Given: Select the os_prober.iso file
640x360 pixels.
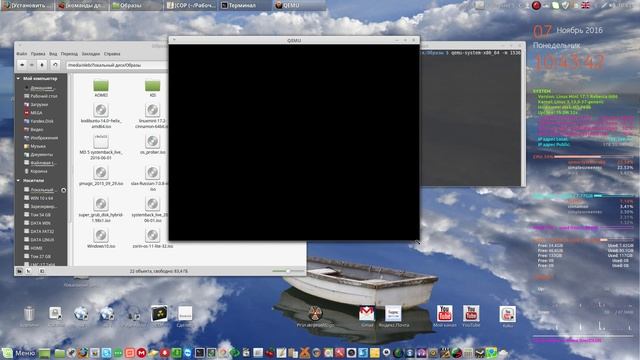Looking at the screenshot, I should pos(152,144).
